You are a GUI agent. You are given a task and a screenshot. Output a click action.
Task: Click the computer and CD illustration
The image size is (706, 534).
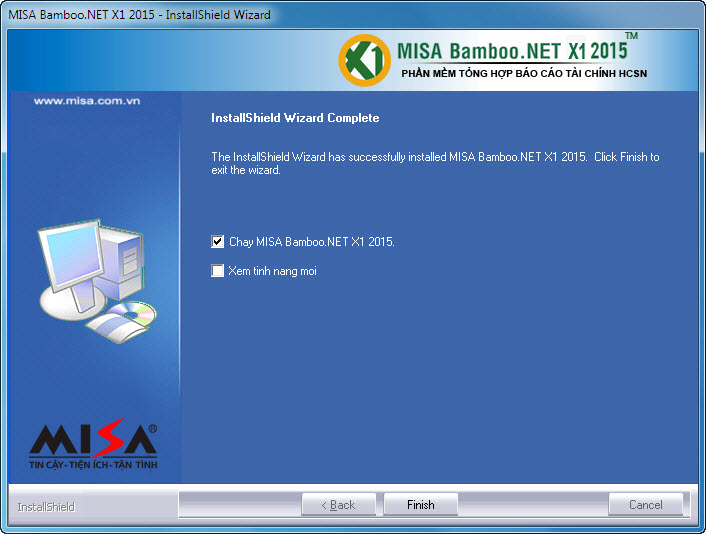pyautogui.click(x=97, y=281)
